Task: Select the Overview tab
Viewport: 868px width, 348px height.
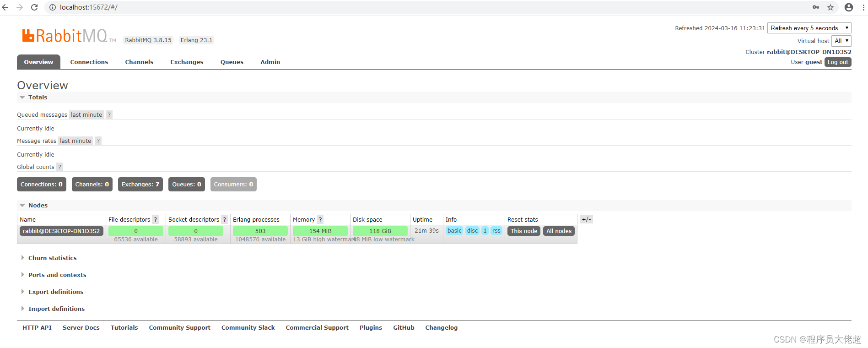Action: (38, 62)
